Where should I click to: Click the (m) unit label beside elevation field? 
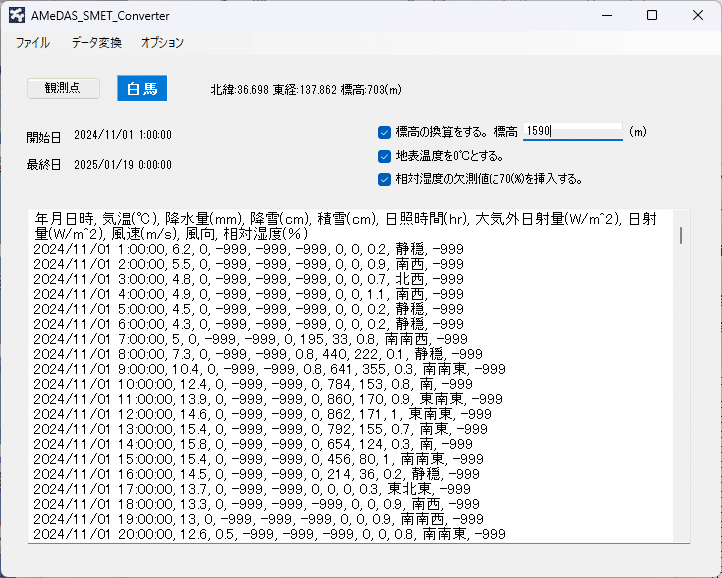638,132
